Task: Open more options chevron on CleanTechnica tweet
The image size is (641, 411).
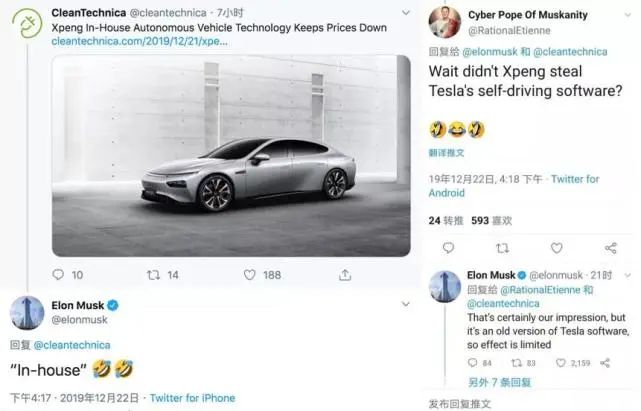Action: tap(404, 13)
